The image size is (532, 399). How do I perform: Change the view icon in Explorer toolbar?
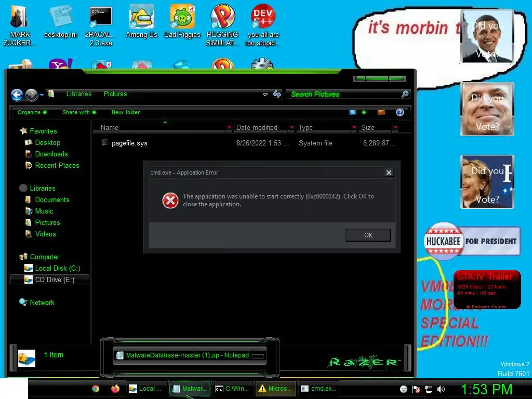click(x=353, y=112)
